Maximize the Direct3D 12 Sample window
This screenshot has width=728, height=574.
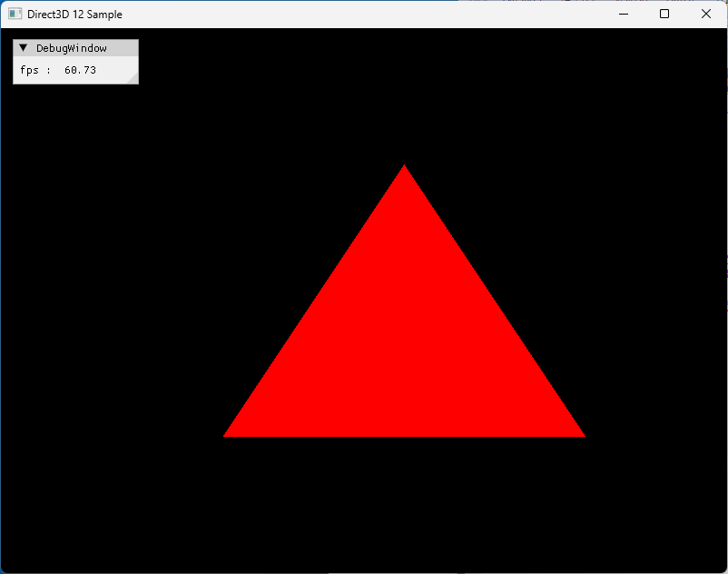pyautogui.click(x=664, y=14)
